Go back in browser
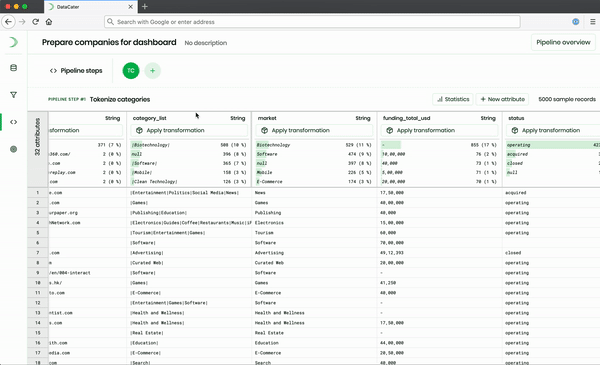This screenshot has height=365, width=600. pos(8,22)
